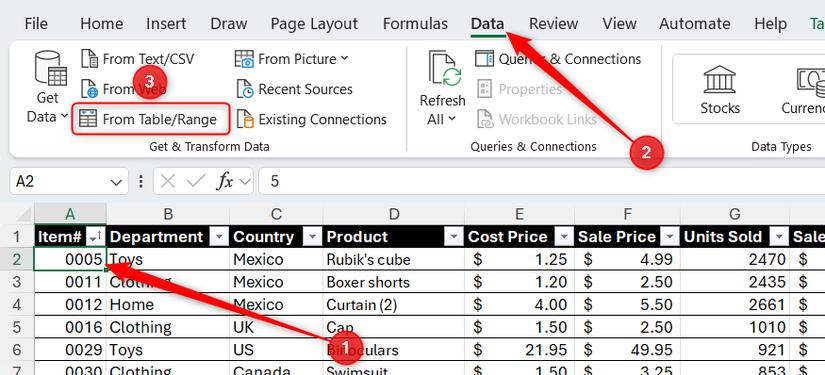Switch to the Help tab
Viewport: 825px width, 375px height.
pos(770,24)
